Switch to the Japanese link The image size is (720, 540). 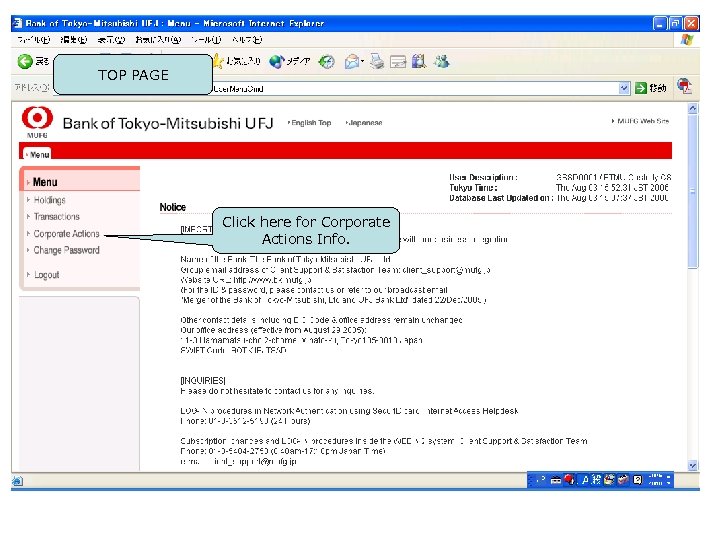coord(364,123)
